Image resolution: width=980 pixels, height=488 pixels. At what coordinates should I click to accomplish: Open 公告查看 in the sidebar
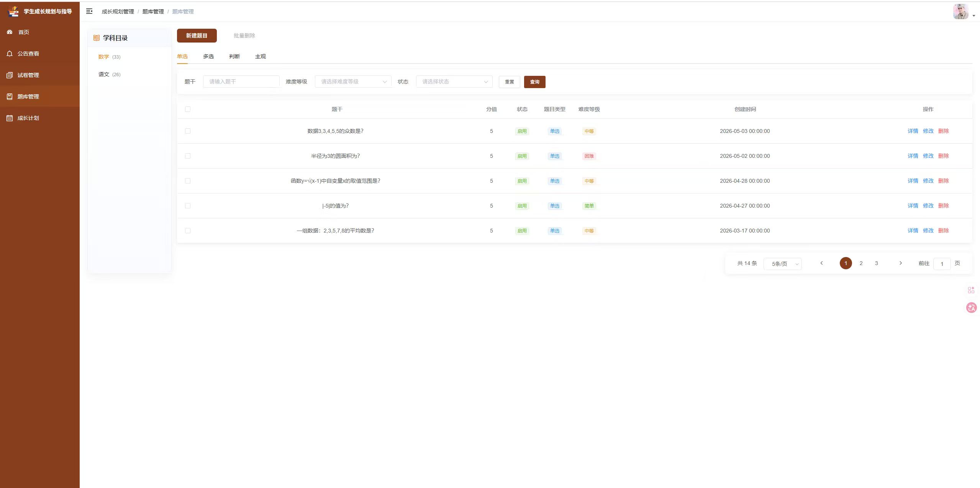[40, 54]
